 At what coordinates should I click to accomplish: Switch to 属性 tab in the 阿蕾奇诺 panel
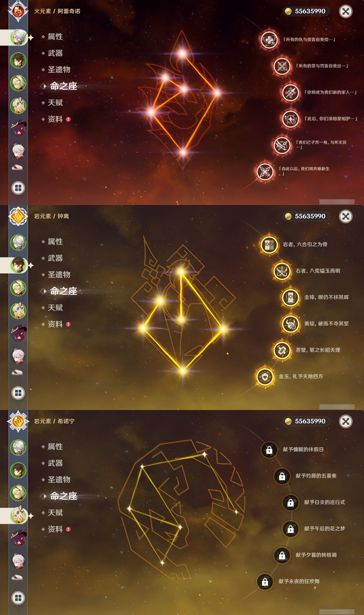coord(55,37)
